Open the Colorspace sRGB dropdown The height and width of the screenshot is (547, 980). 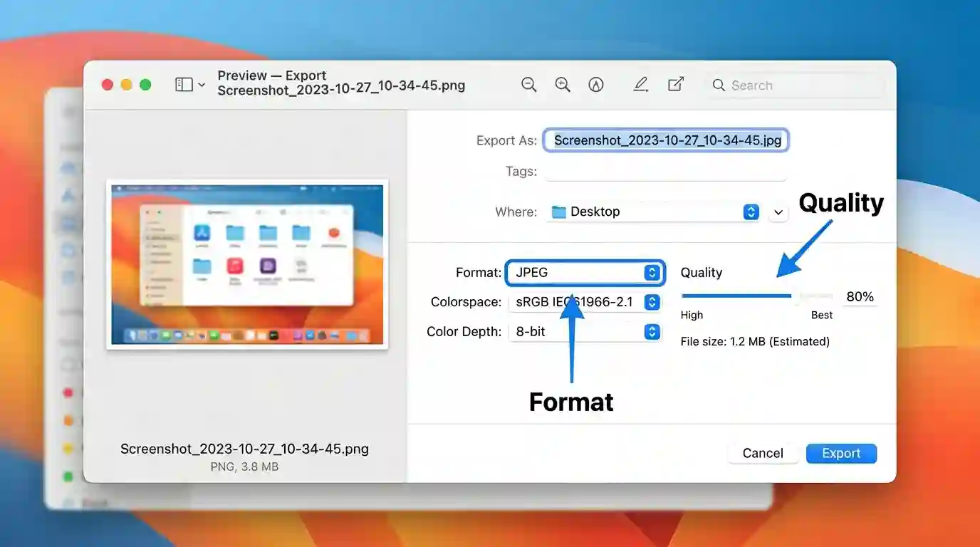tap(585, 302)
